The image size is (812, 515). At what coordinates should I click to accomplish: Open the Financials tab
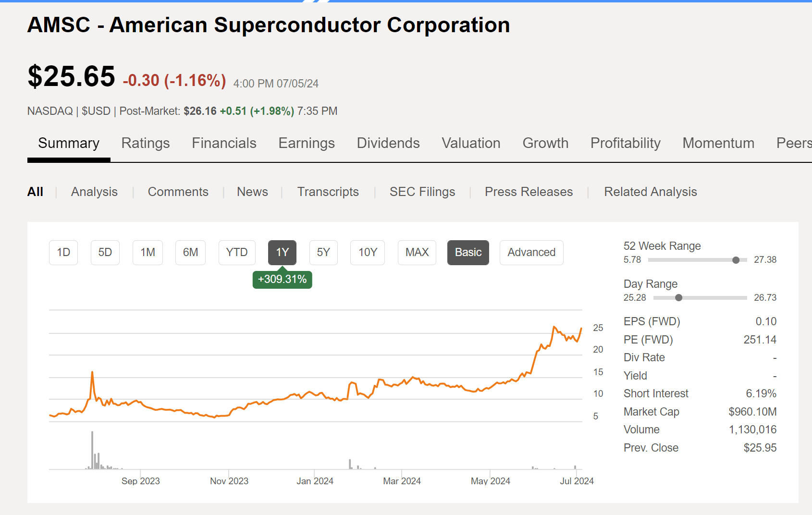pos(224,143)
